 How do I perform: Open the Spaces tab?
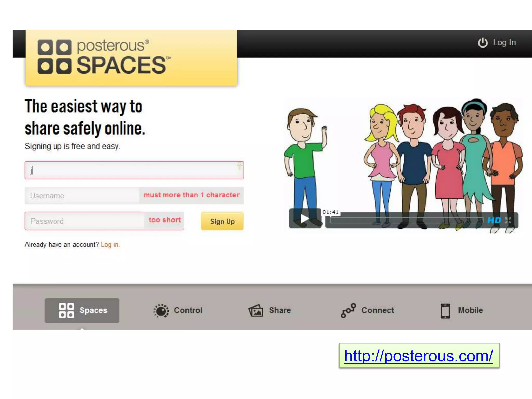click(82, 310)
